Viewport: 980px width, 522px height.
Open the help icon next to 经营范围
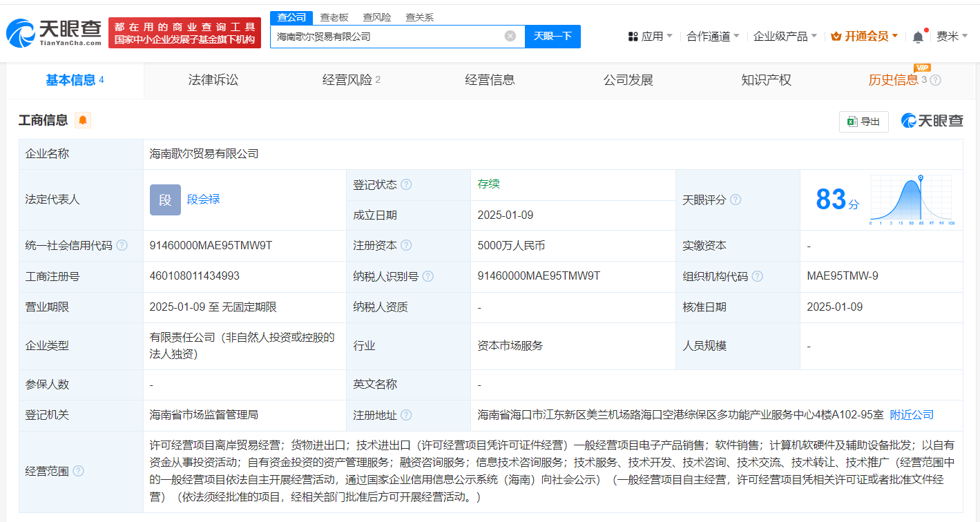click(x=80, y=472)
